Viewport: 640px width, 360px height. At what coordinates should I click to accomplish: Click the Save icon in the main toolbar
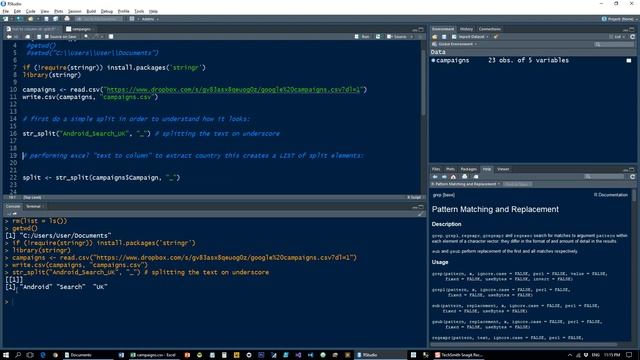point(47,19)
